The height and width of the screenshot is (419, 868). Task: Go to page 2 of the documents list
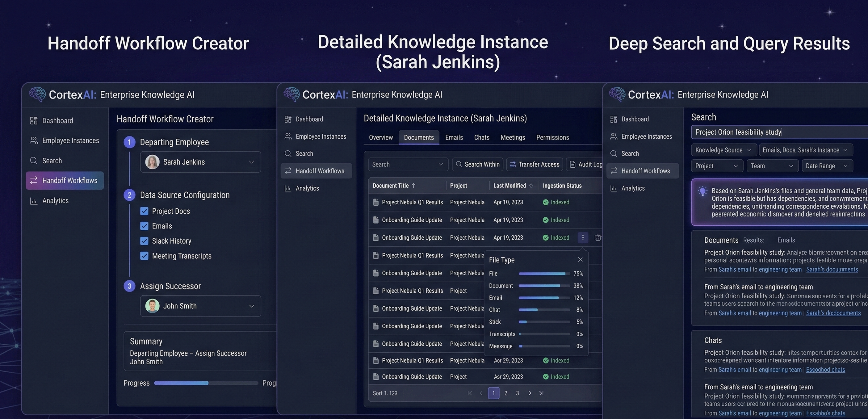[505, 393]
